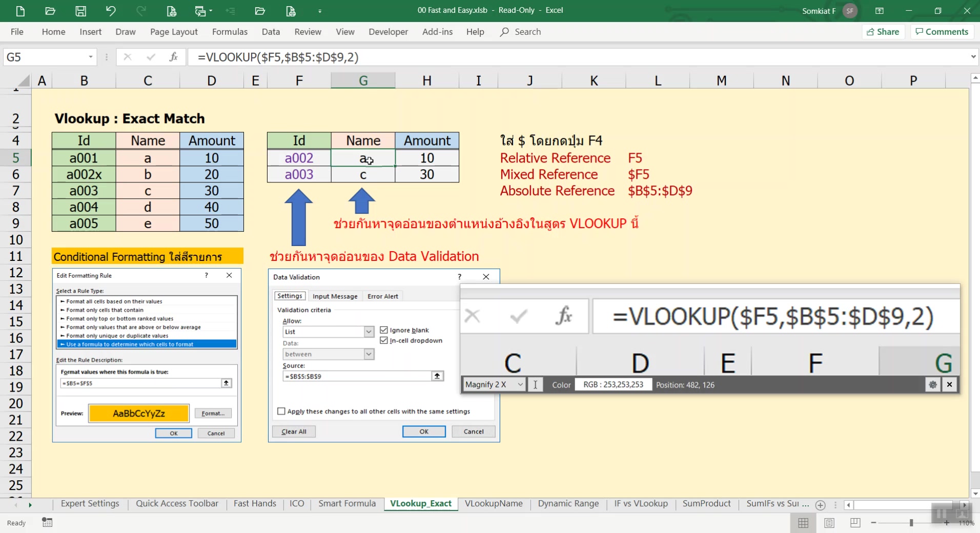Click the macro recording status bar icon
Image resolution: width=980 pixels, height=533 pixels.
click(x=47, y=523)
